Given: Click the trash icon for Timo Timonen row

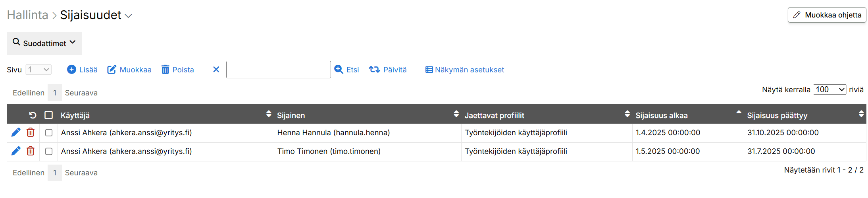Looking at the screenshot, I should point(31,151).
